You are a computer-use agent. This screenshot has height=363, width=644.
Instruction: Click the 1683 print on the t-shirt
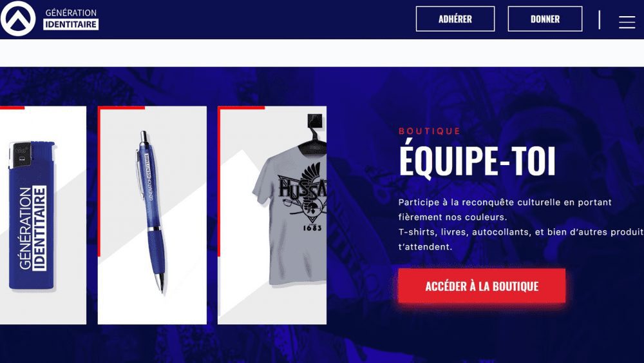(312, 228)
